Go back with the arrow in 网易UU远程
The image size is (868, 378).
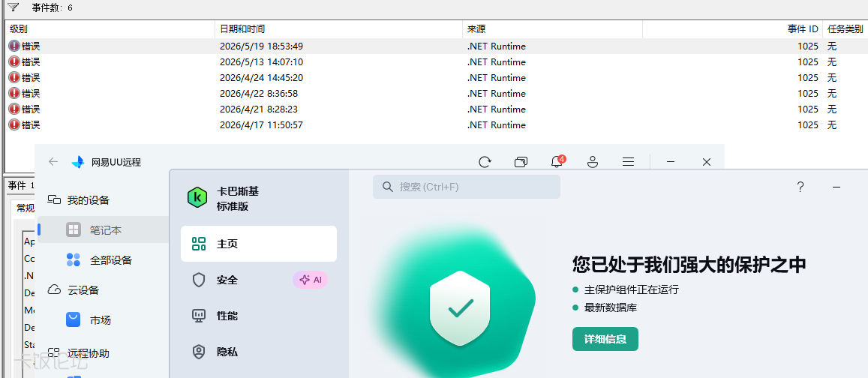53,161
